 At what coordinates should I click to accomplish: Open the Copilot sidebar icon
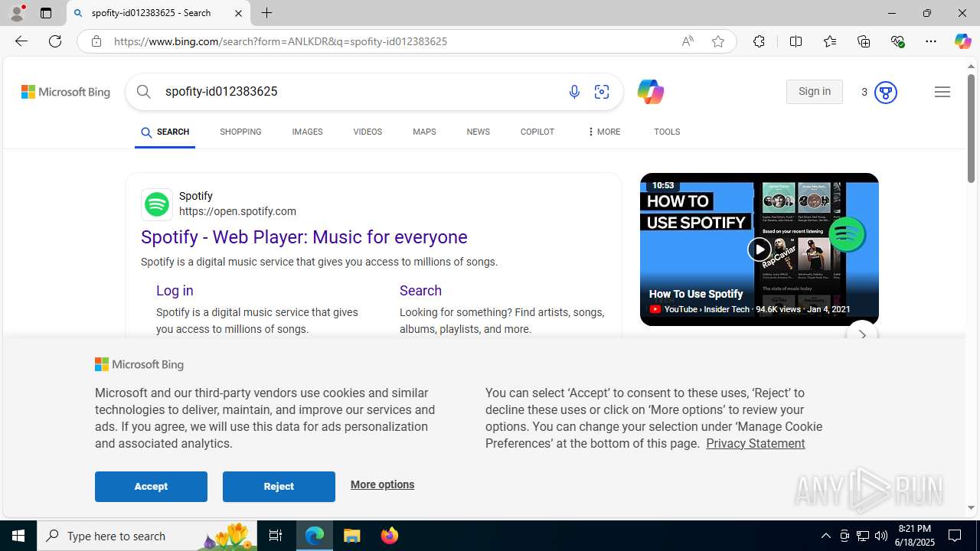(962, 41)
